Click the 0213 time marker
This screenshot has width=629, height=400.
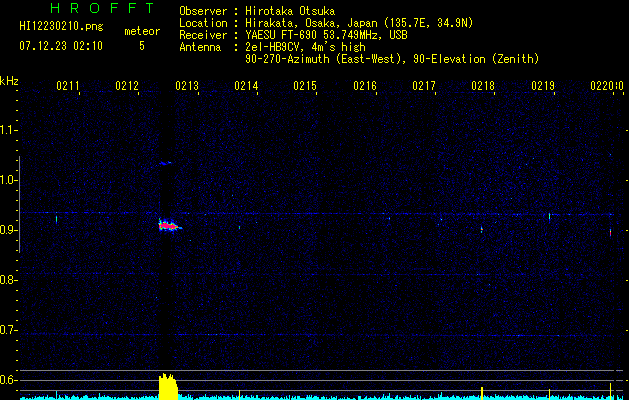[187, 86]
